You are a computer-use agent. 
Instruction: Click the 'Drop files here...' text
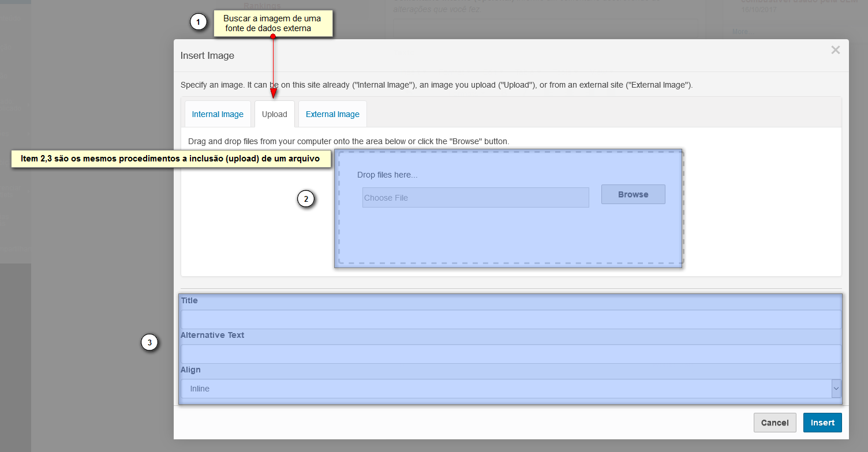(387, 175)
